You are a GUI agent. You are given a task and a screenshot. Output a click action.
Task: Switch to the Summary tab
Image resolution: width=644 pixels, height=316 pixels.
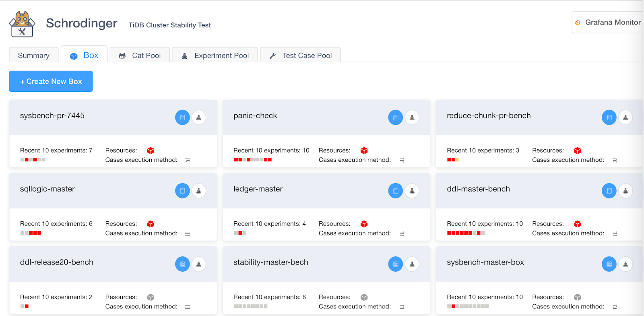pos(34,56)
